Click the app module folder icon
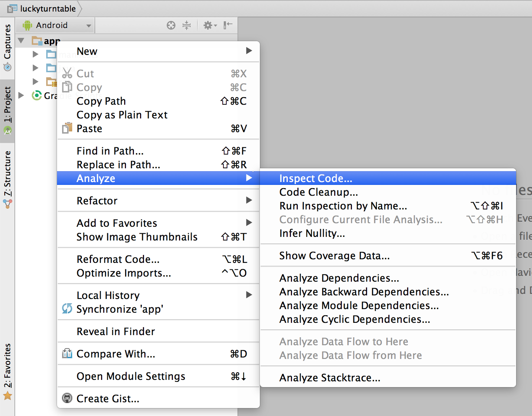 point(37,40)
